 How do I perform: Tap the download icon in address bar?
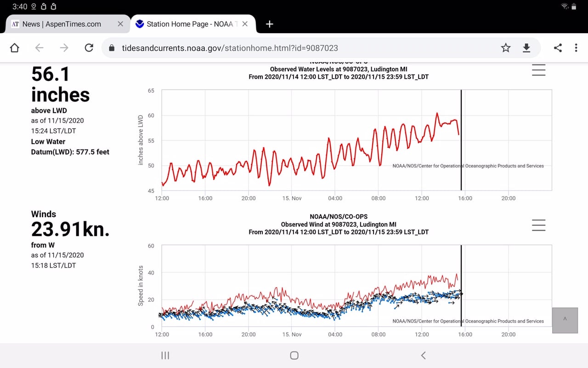(526, 48)
